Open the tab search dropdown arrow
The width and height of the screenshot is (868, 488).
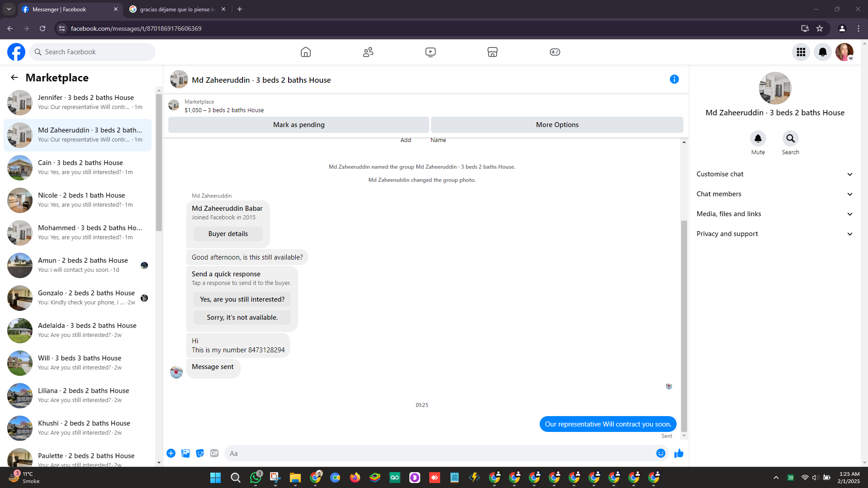pos(9,9)
